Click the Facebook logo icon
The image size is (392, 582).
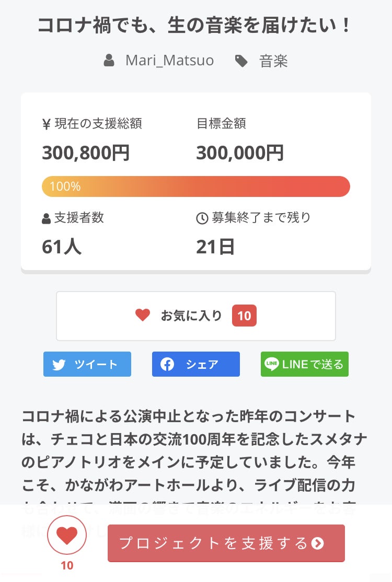point(167,365)
